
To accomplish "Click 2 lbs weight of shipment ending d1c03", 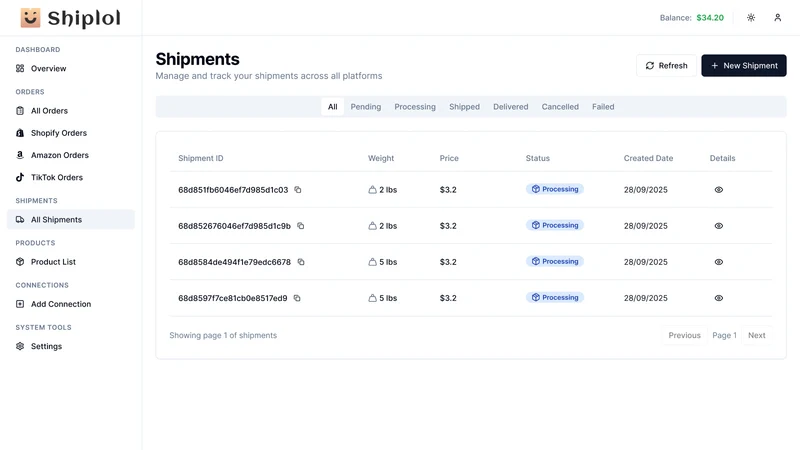I will 383,190.
